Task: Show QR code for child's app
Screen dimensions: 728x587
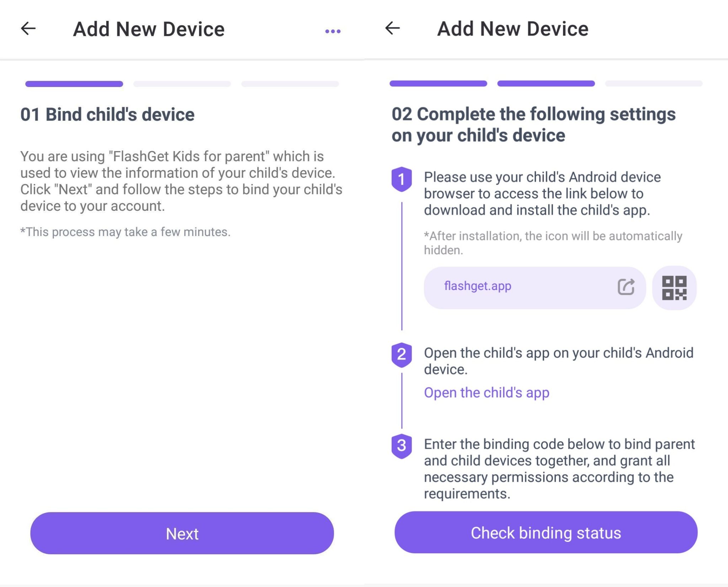Action: [674, 288]
